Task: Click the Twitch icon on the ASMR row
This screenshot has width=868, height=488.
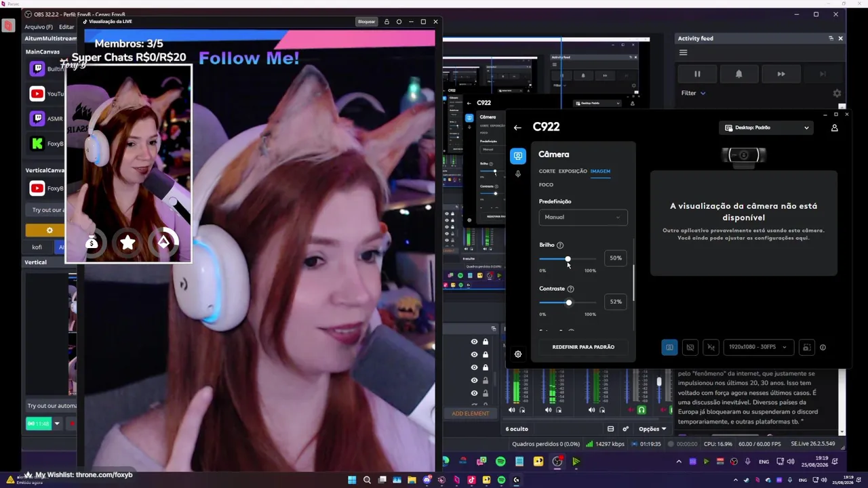Action: click(x=37, y=119)
